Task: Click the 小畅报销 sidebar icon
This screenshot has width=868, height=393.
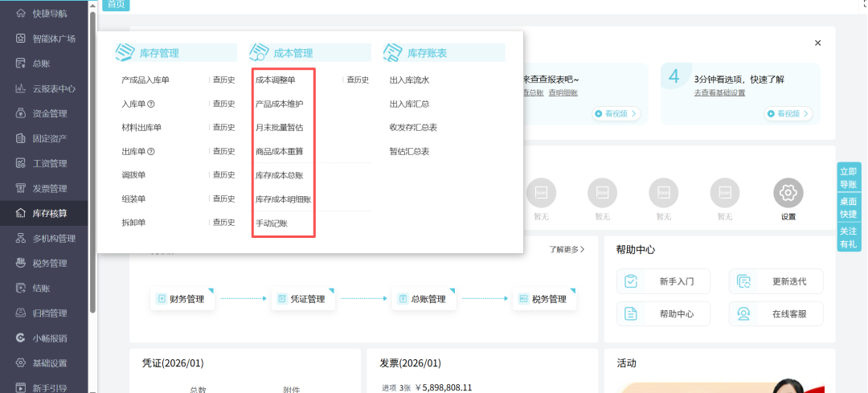Action: pyautogui.click(x=20, y=338)
